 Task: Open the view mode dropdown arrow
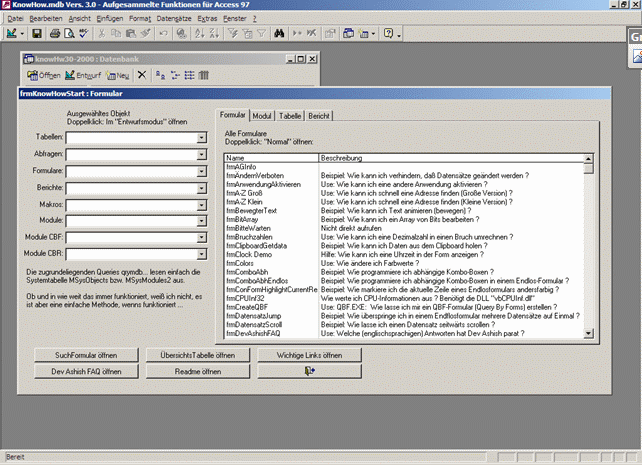point(22,34)
